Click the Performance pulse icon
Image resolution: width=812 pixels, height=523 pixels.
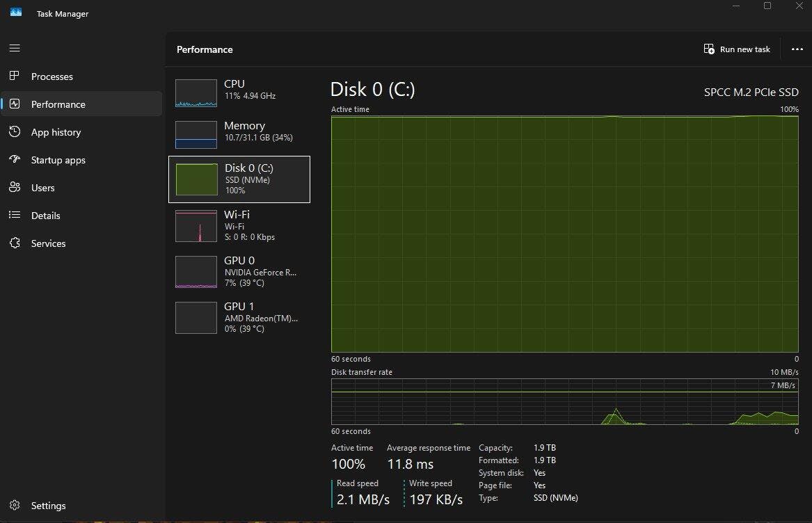click(x=15, y=104)
